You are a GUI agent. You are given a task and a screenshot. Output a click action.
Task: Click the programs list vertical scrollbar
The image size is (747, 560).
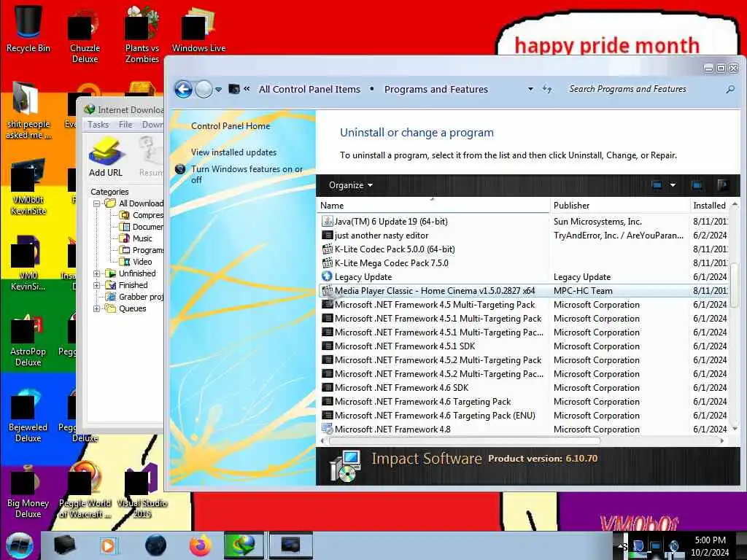tap(734, 286)
